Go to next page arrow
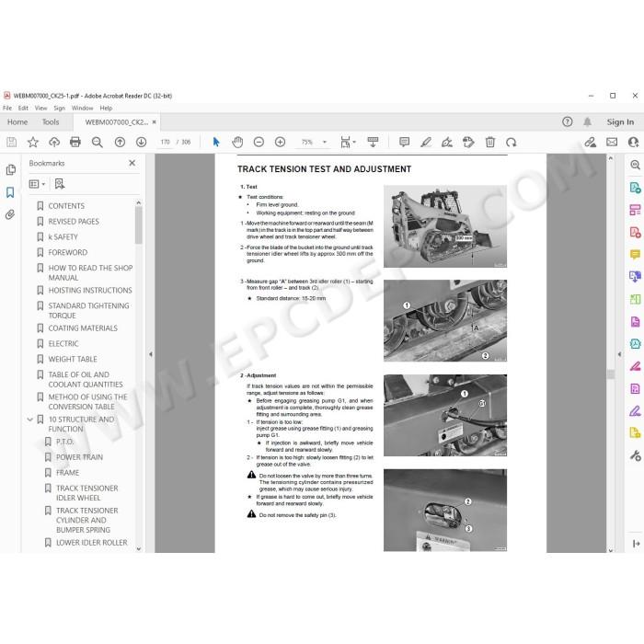Viewport: 644px width, 644px height. (x=142, y=142)
